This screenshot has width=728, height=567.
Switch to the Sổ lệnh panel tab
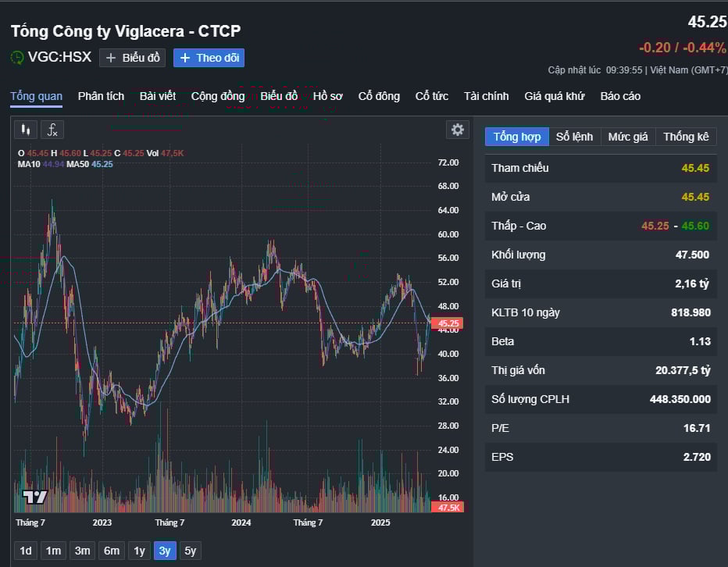click(x=574, y=137)
